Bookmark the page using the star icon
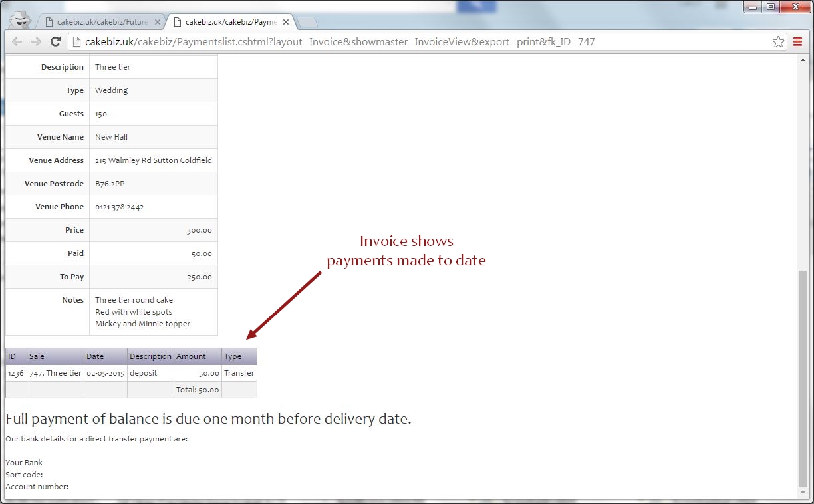This screenshot has width=814, height=504. coord(778,41)
